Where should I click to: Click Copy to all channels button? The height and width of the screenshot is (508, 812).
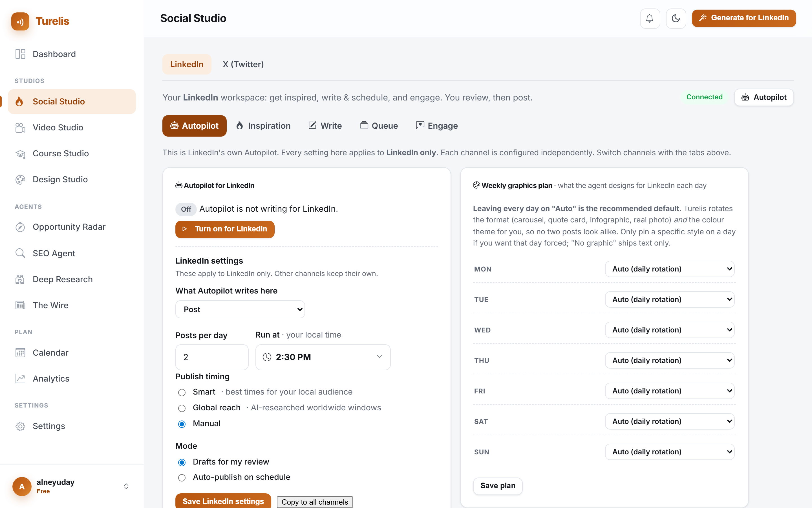pyautogui.click(x=315, y=502)
